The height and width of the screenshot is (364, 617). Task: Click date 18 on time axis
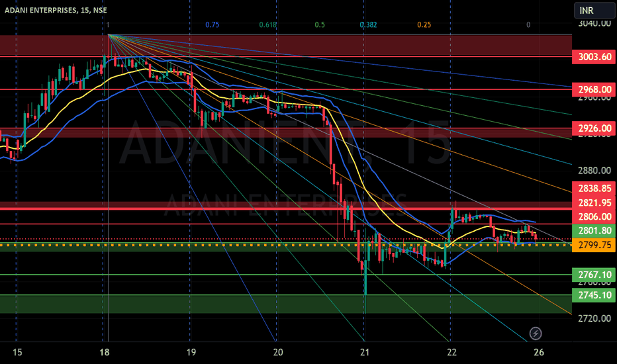click(x=105, y=352)
